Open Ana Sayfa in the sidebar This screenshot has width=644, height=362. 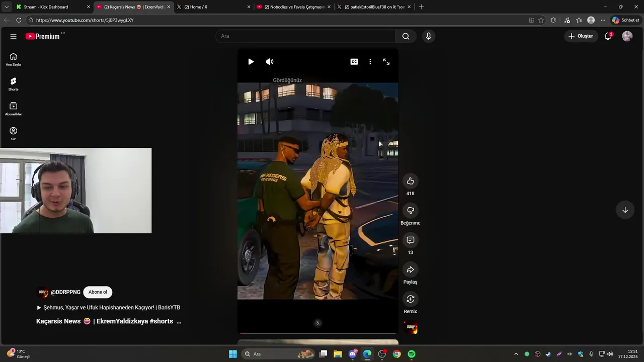[x=13, y=59]
